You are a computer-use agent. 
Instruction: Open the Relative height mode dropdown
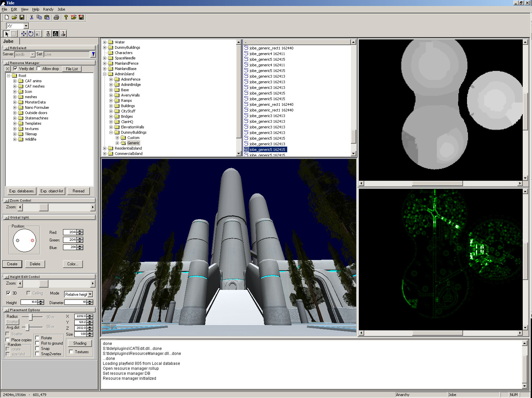[x=90, y=294]
